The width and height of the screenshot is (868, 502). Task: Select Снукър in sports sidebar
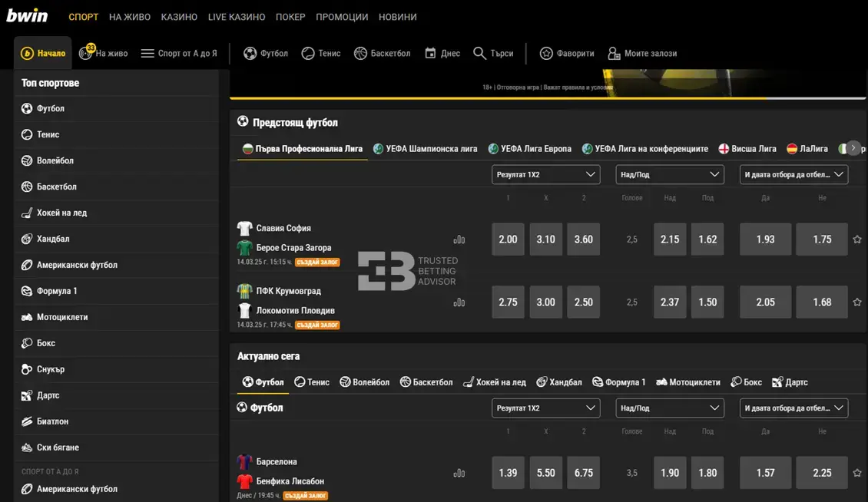point(51,369)
